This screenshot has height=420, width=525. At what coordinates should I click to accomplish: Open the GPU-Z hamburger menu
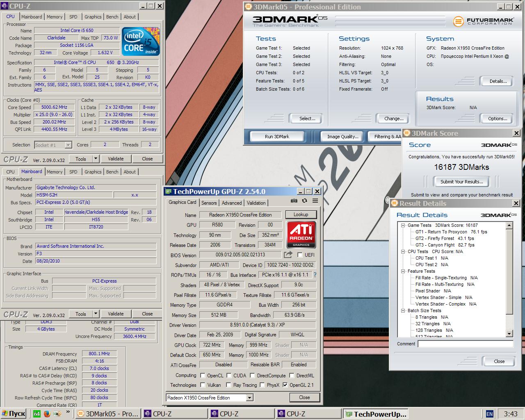click(x=315, y=201)
